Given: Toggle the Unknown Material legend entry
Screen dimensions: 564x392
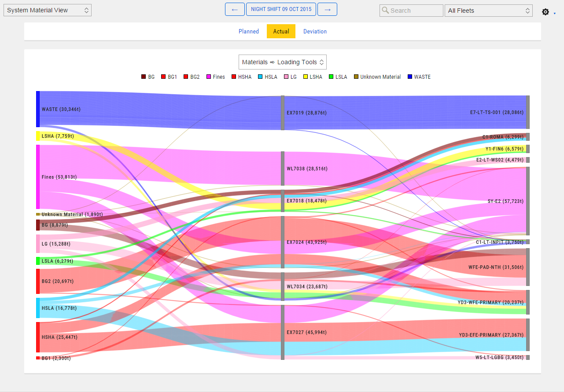Looking at the screenshot, I should click(x=377, y=77).
